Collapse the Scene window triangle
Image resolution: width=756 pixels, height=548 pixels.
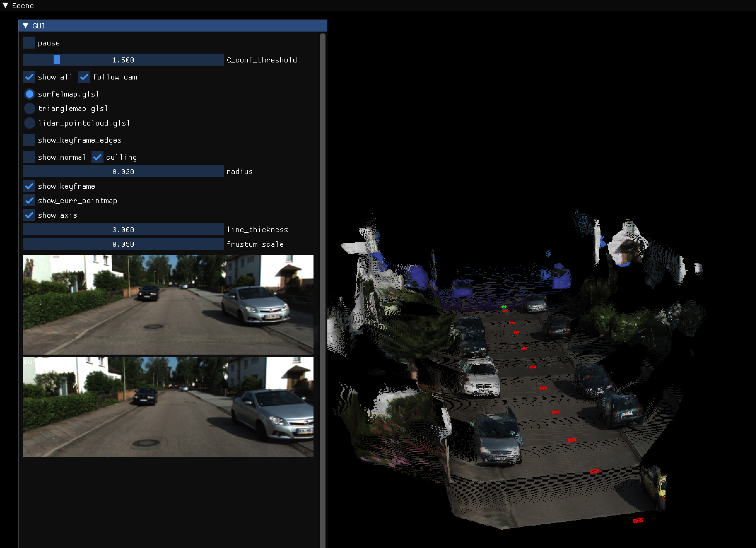5,5
